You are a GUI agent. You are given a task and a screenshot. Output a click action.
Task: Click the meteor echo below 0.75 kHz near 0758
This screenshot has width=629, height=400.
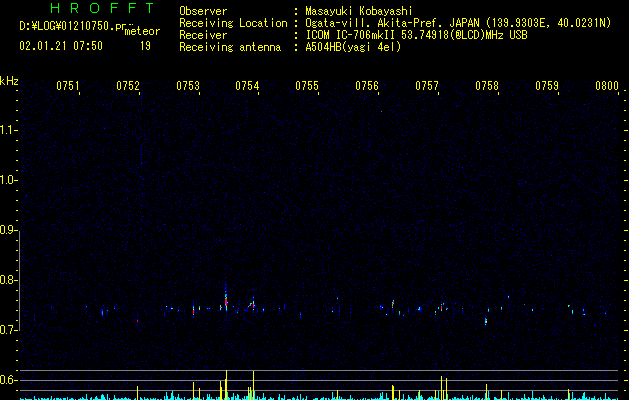click(486, 321)
